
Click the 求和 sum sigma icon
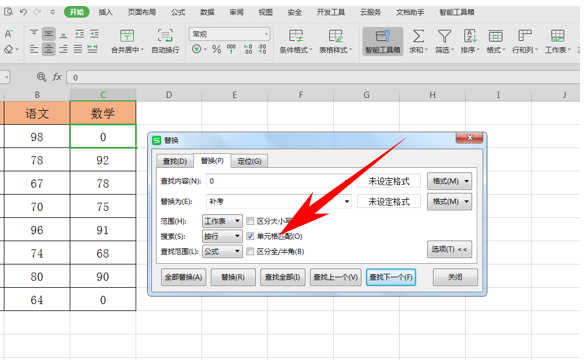click(418, 36)
